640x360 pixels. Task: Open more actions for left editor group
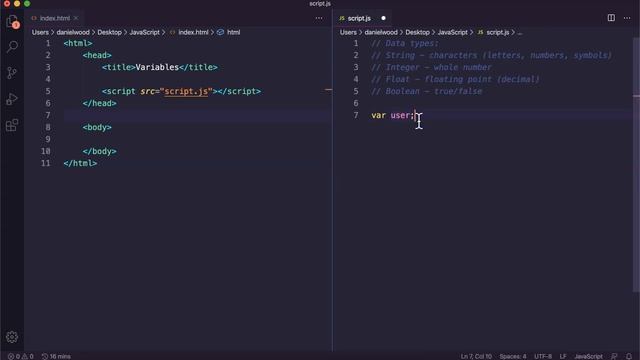[x=319, y=18]
